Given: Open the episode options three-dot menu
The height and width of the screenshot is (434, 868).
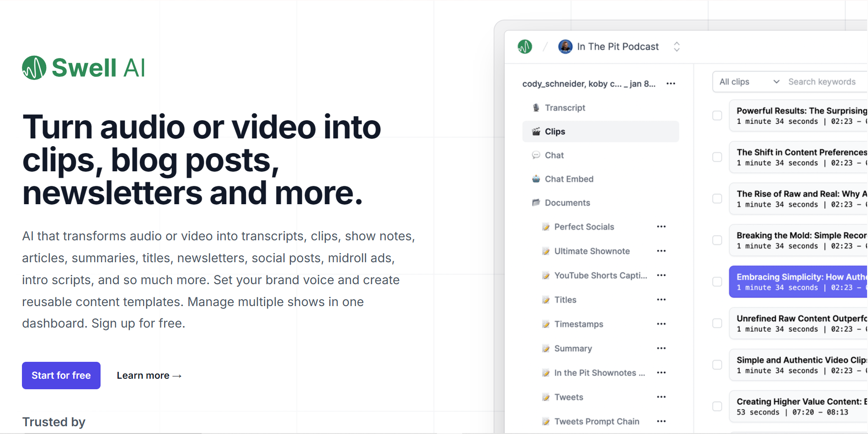Looking at the screenshot, I should coord(671,84).
